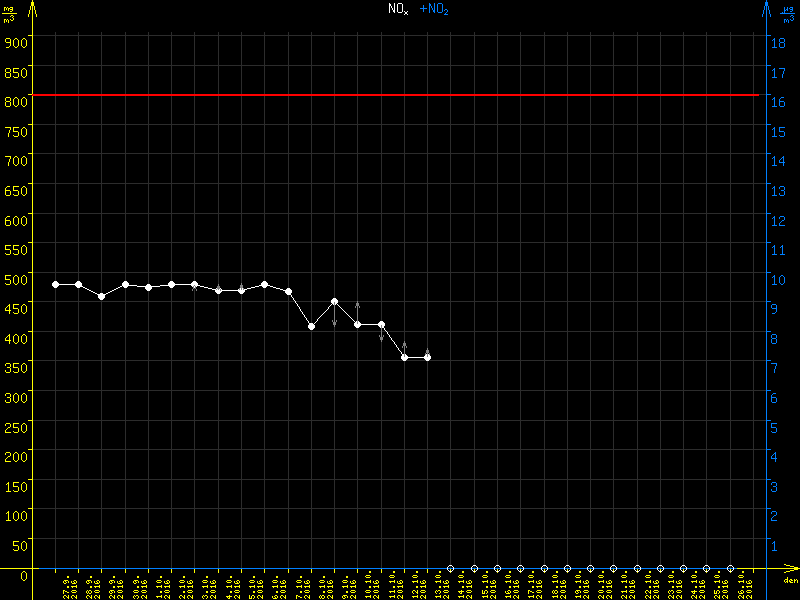The height and width of the screenshot is (600, 800).
Task: Click the blue µg/m3 unit label top-right
Action: coord(788,13)
